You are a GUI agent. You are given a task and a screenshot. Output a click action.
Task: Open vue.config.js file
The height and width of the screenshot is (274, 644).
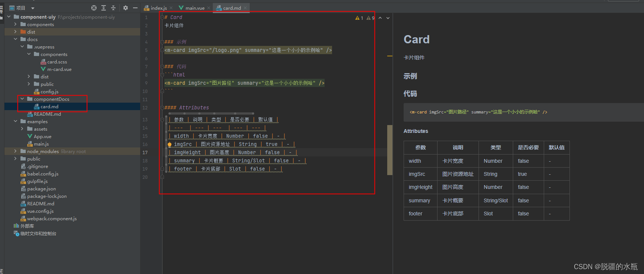40,211
